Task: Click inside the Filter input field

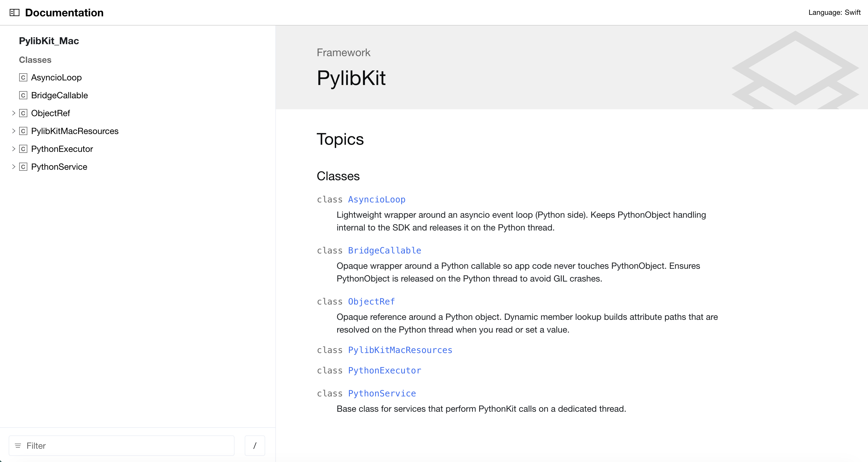Action: 101,445
